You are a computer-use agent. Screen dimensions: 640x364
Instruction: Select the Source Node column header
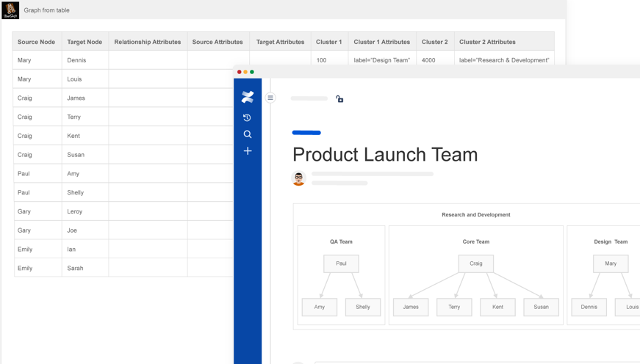[37, 42]
